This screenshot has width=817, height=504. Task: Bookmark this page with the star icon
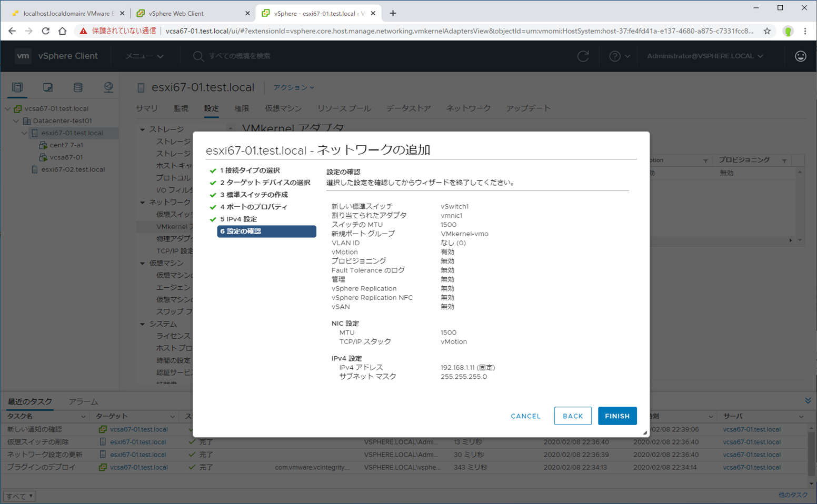point(767,31)
